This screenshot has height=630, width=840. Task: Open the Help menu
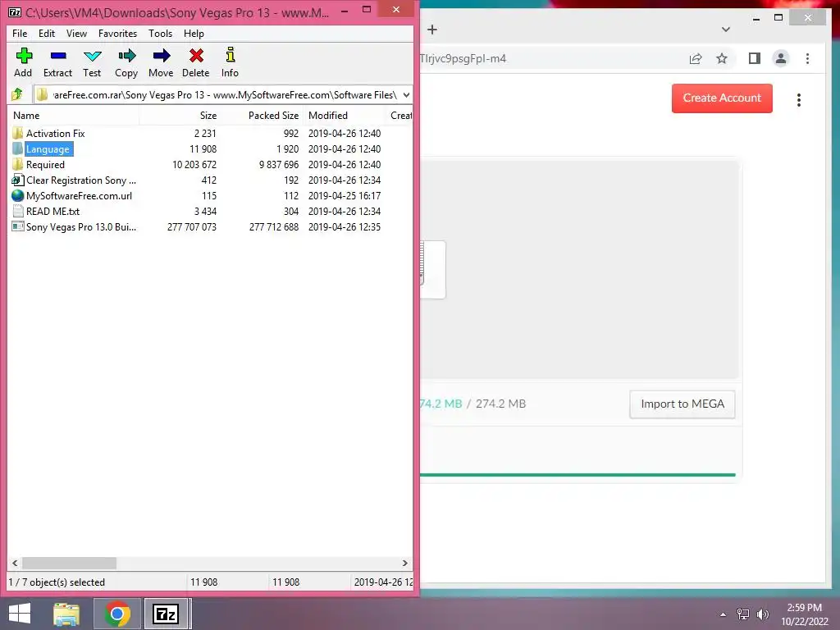194,33
